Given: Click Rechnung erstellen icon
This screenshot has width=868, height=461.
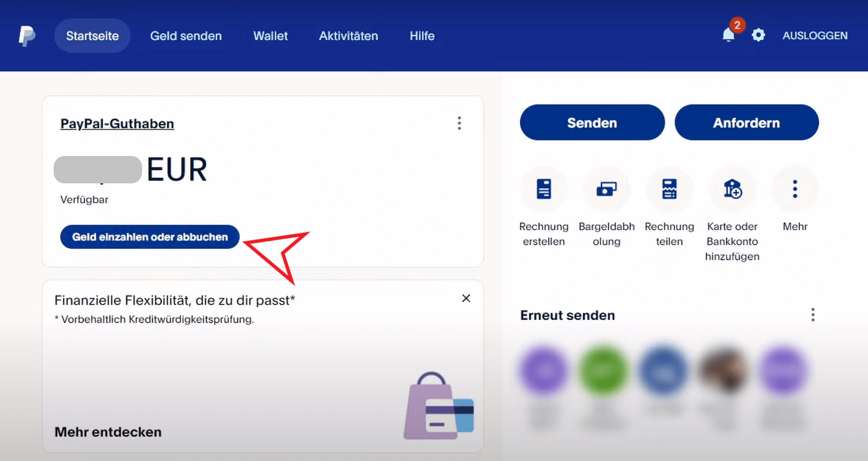Looking at the screenshot, I should point(544,189).
